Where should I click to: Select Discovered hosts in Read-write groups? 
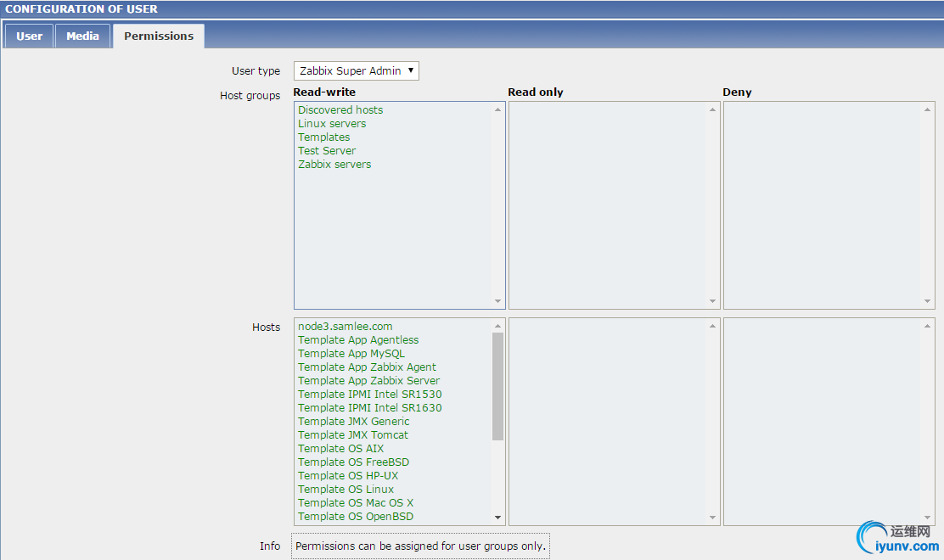pyautogui.click(x=340, y=110)
